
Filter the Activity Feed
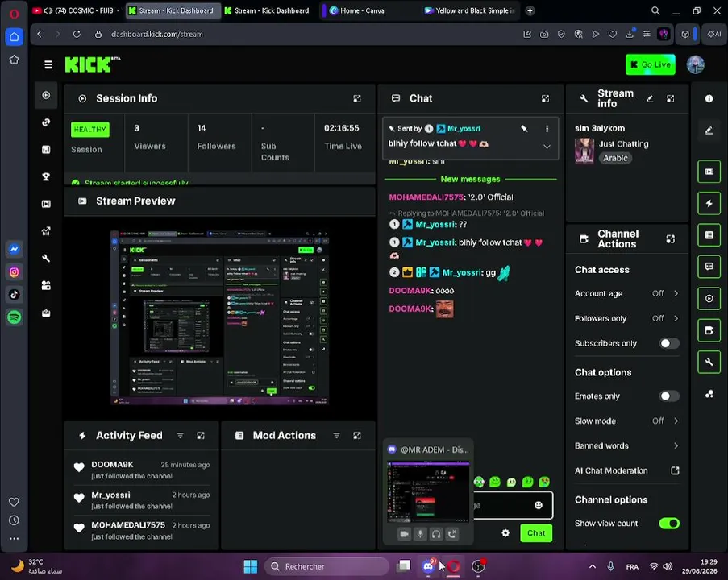[x=180, y=435]
